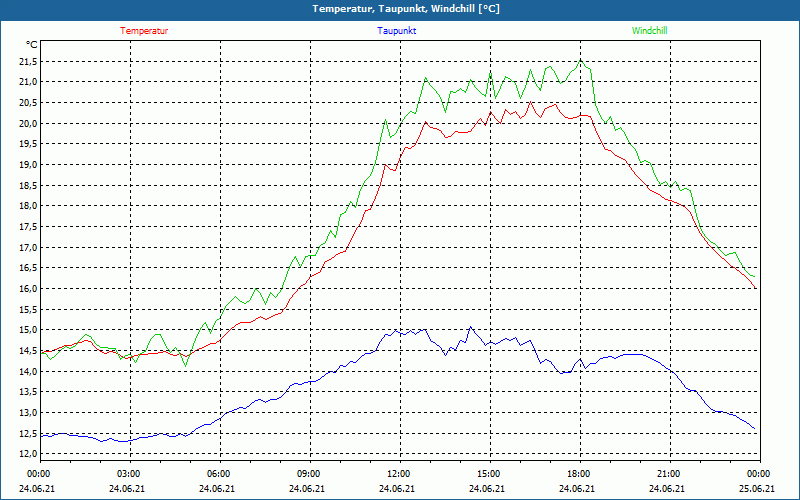
Task: Click the Taupunkt curve peak near 14:20
Action: 470,327
